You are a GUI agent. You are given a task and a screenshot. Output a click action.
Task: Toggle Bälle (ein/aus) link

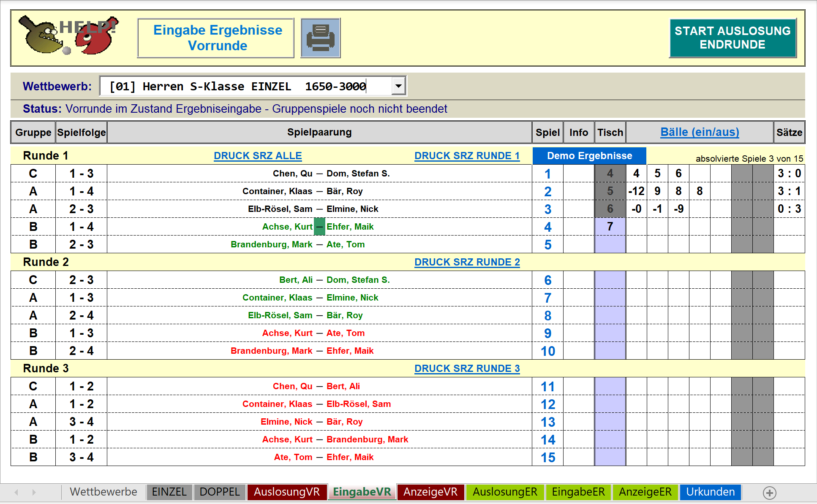pyautogui.click(x=700, y=132)
